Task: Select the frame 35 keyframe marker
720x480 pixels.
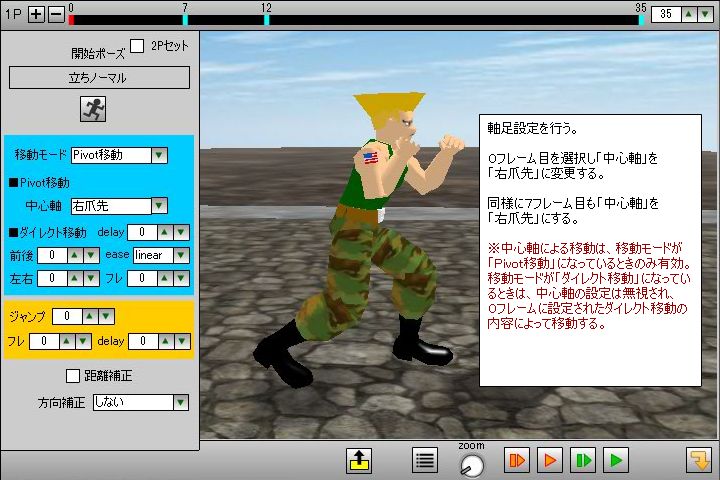Action: (x=641, y=20)
